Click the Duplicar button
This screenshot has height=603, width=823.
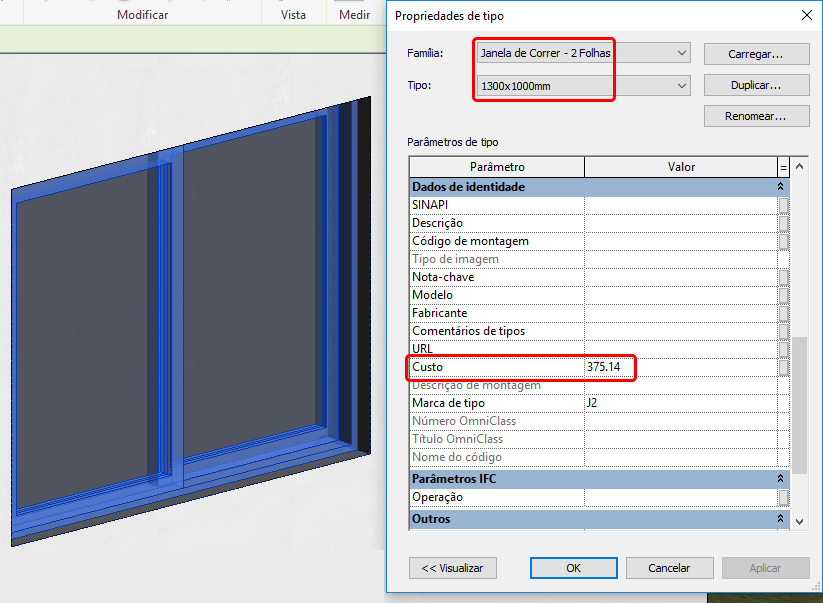[x=756, y=85]
